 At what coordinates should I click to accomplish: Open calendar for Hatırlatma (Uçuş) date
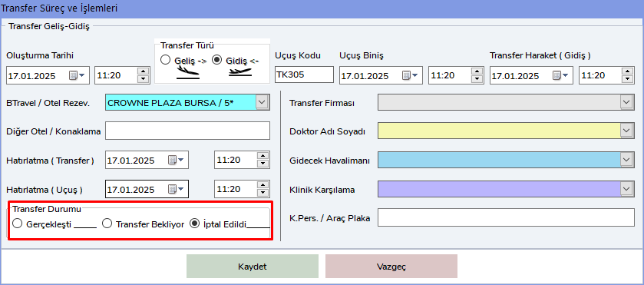[x=176, y=189]
